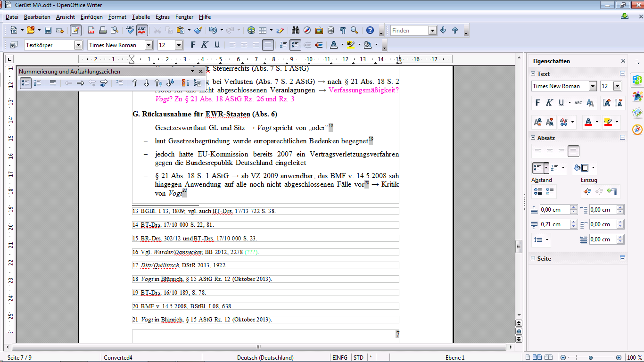
Task: Toggle automatic spell checking
Action: click(x=142, y=30)
